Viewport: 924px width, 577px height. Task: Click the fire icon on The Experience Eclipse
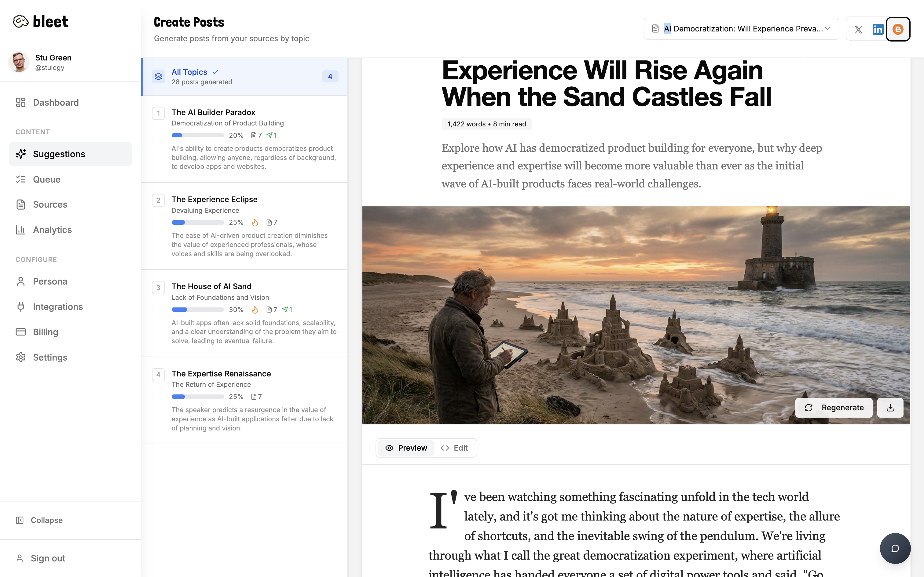click(x=255, y=223)
